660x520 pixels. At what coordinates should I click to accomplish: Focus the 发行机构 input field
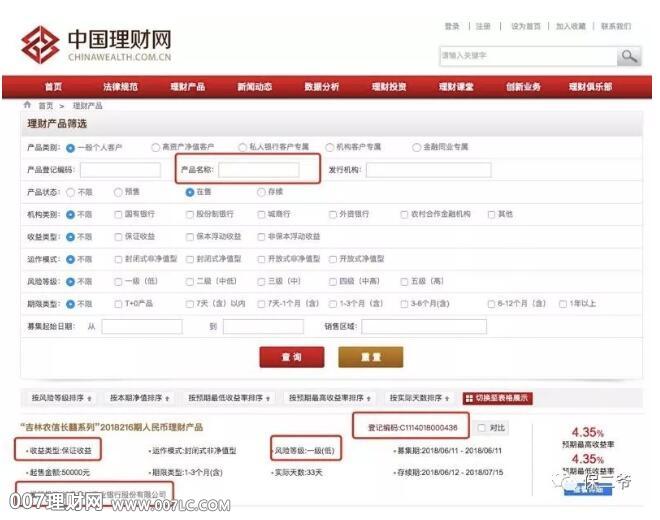(428, 170)
